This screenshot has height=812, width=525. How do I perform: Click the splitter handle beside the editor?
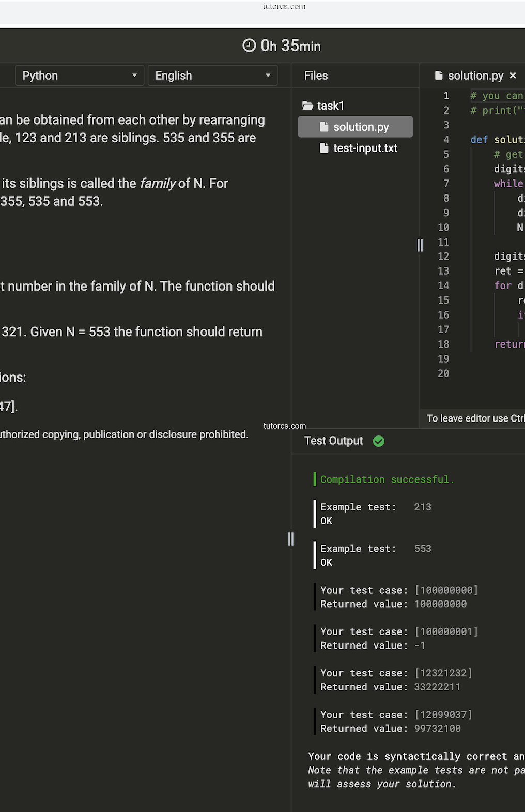pyautogui.click(x=420, y=245)
